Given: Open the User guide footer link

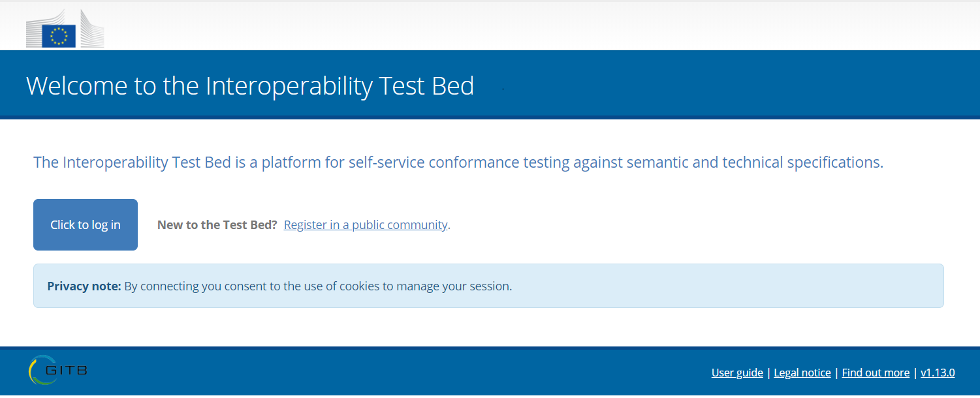Looking at the screenshot, I should click(x=737, y=373).
